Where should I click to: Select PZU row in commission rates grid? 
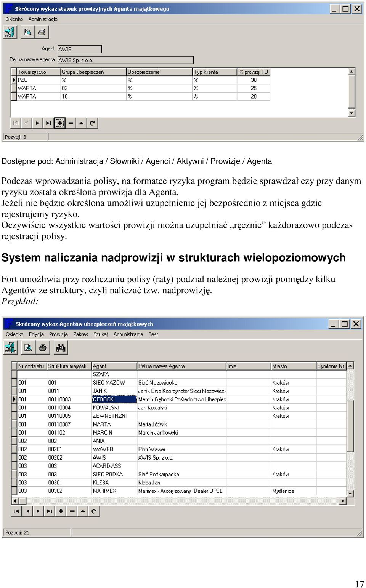click(141, 80)
